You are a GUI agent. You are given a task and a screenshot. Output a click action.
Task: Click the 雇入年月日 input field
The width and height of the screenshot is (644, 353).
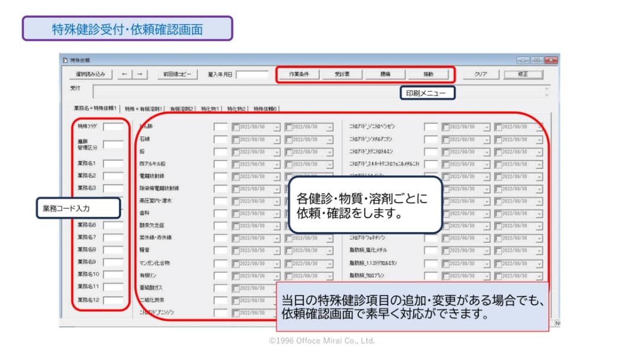252,75
